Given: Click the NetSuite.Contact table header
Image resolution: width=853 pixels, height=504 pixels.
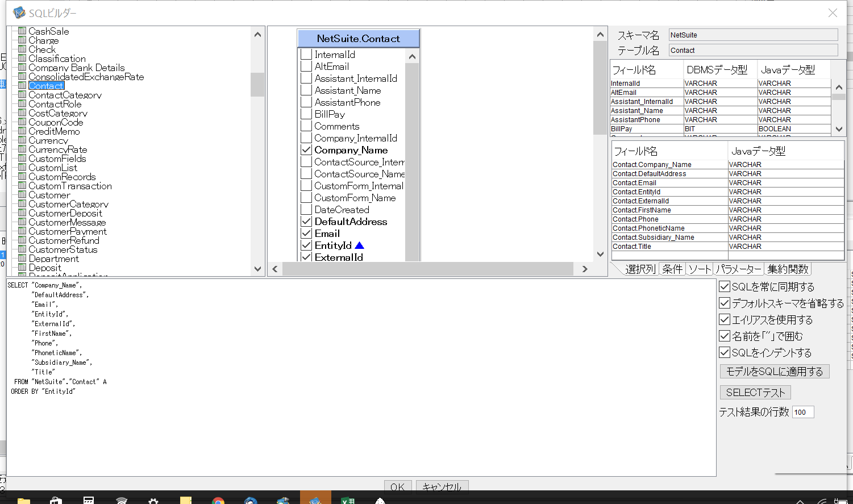Looking at the screenshot, I should point(359,39).
